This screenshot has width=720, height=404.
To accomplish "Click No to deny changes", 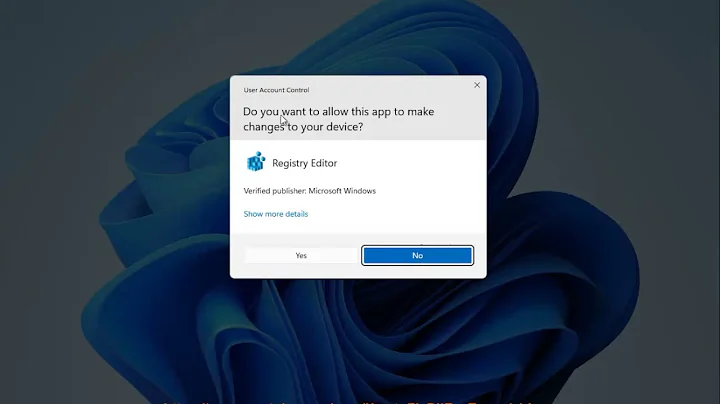I will (417, 255).
